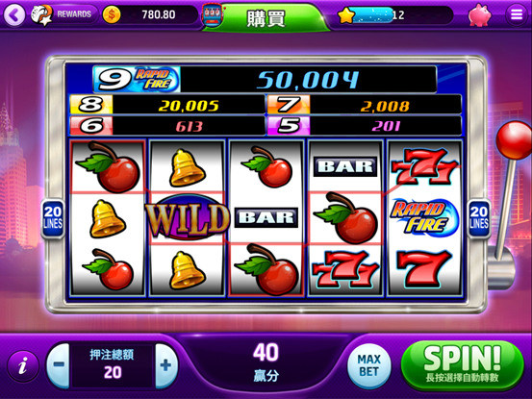
Task: Click the gold dollar coin icon
Action: [112, 15]
